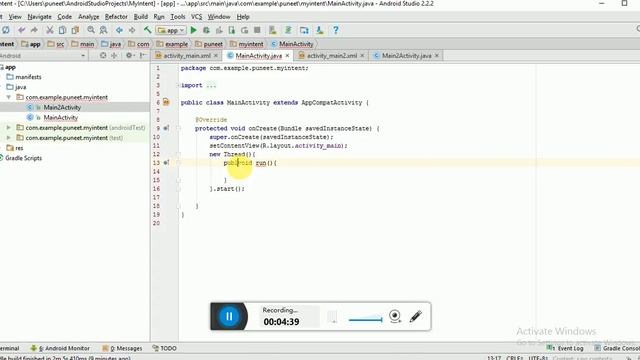640x360 pixels.
Task: Click the Make Project hammer icon
Action: tap(147, 30)
